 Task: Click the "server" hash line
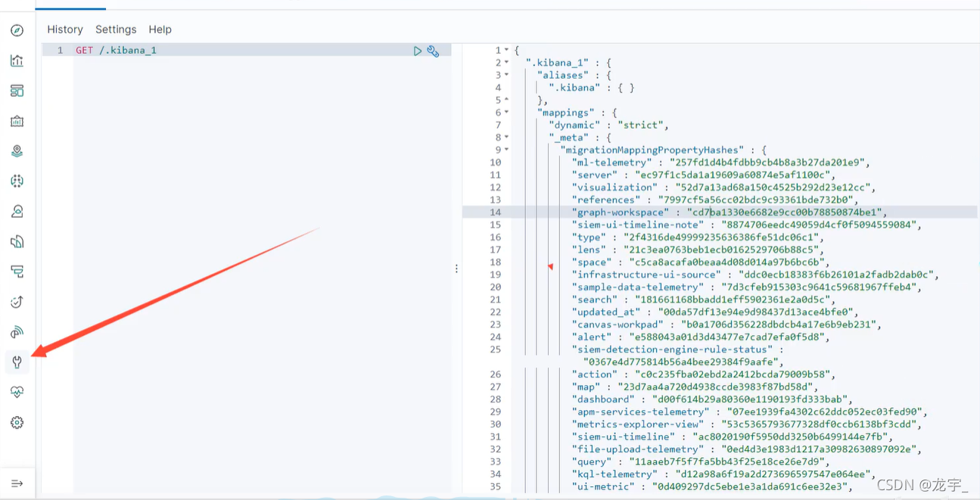[704, 175]
